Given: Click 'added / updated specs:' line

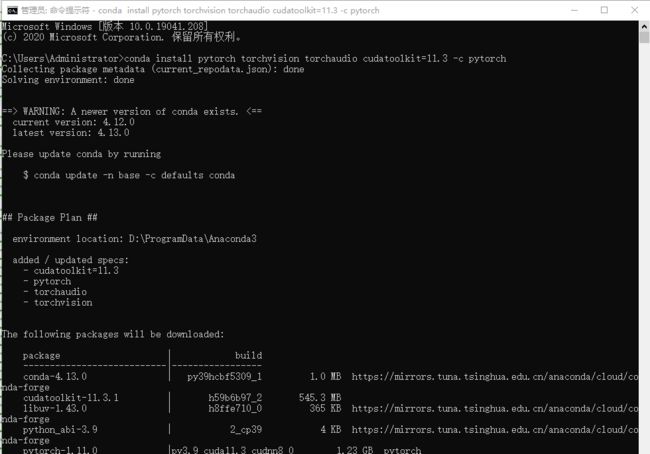Looking at the screenshot, I should point(70,260).
